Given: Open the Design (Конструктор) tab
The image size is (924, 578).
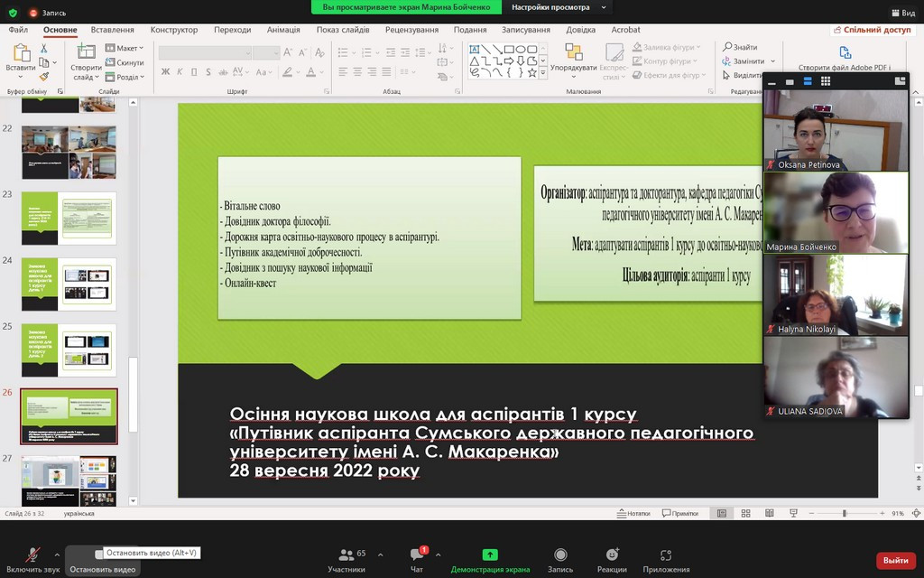Looking at the screenshot, I should click(x=174, y=30).
